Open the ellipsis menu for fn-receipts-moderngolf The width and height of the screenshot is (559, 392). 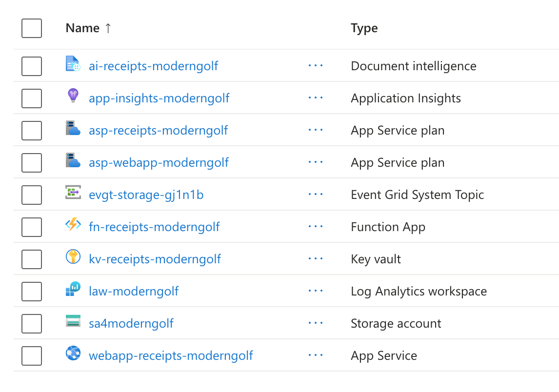click(316, 227)
